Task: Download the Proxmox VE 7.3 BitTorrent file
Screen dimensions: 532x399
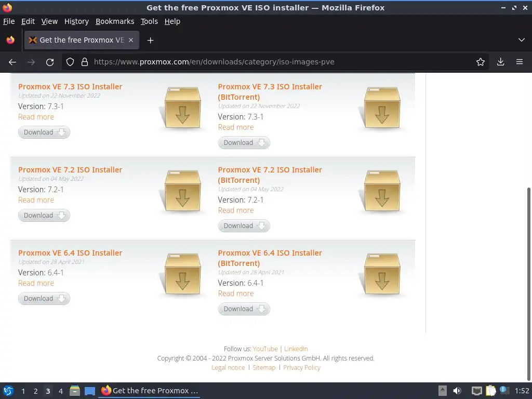Action: pos(244,143)
